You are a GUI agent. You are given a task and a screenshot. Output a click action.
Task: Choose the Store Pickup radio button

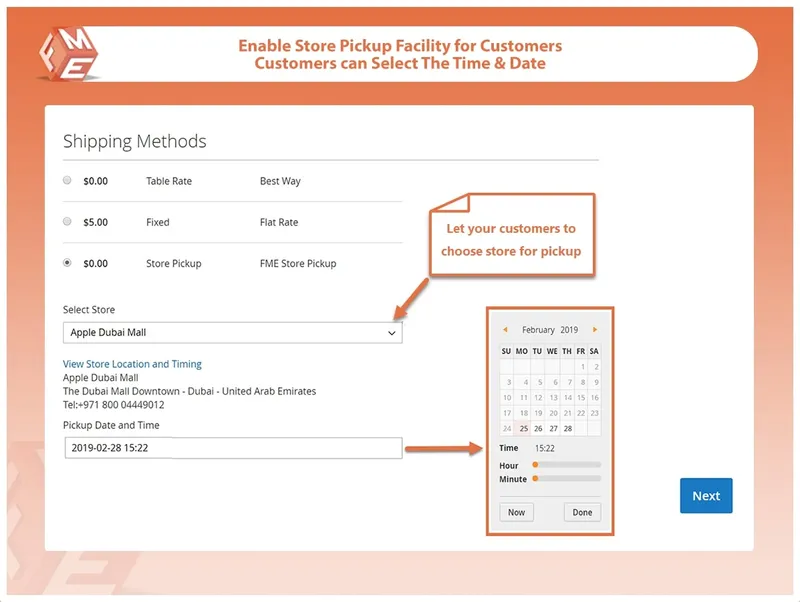pyautogui.click(x=67, y=263)
